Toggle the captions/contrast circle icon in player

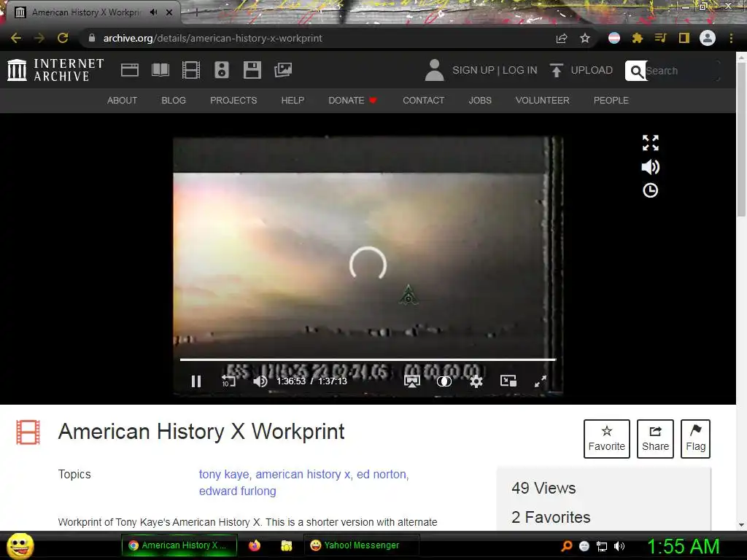pos(444,381)
